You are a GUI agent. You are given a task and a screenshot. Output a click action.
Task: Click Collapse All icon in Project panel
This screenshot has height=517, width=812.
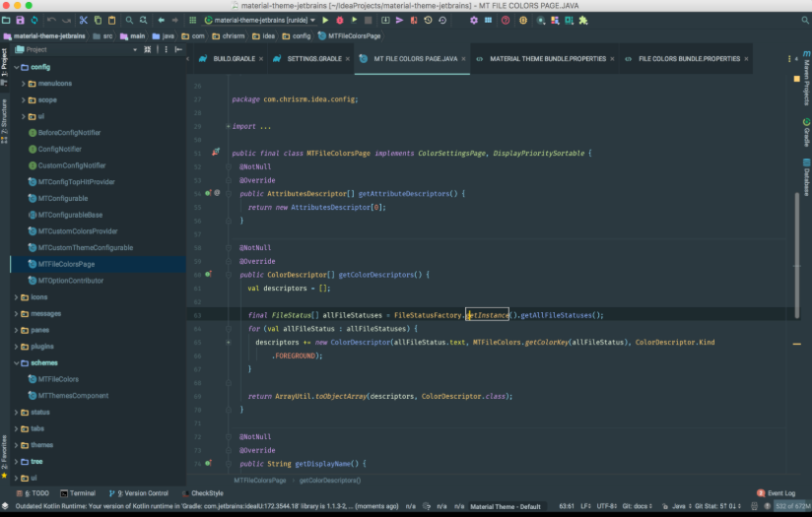click(x=148, y=49)
